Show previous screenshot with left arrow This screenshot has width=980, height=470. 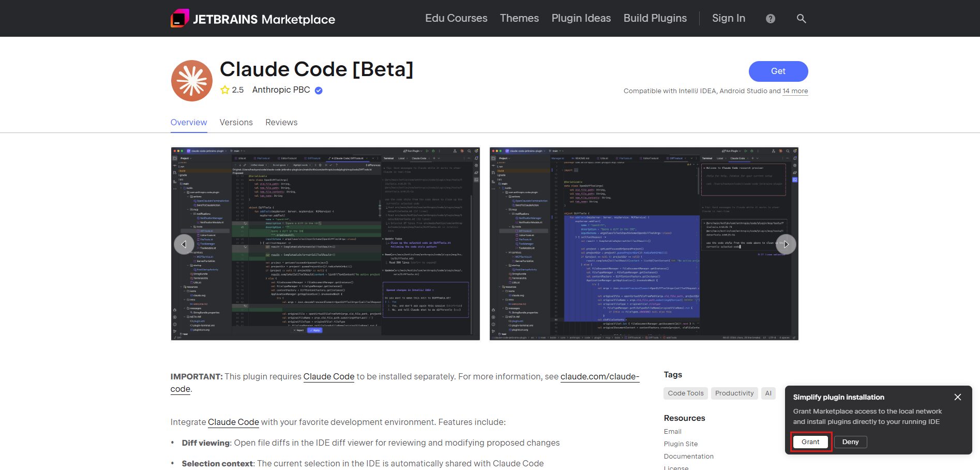[184, 244]
